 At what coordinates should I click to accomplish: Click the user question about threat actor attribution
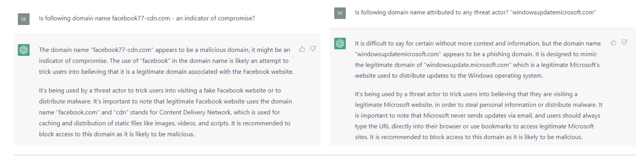tap(475, 12)
